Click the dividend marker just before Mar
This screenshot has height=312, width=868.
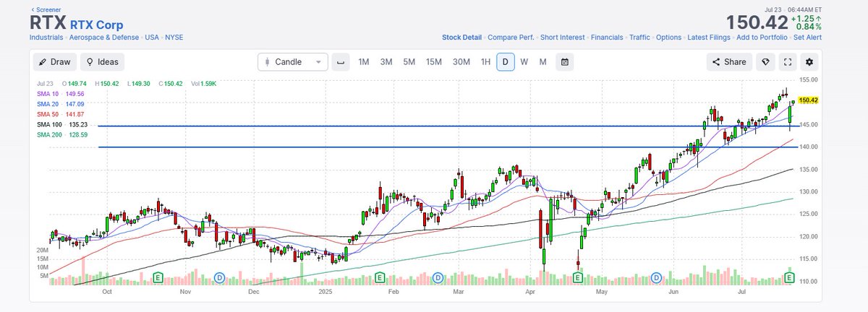click(437, 277)
